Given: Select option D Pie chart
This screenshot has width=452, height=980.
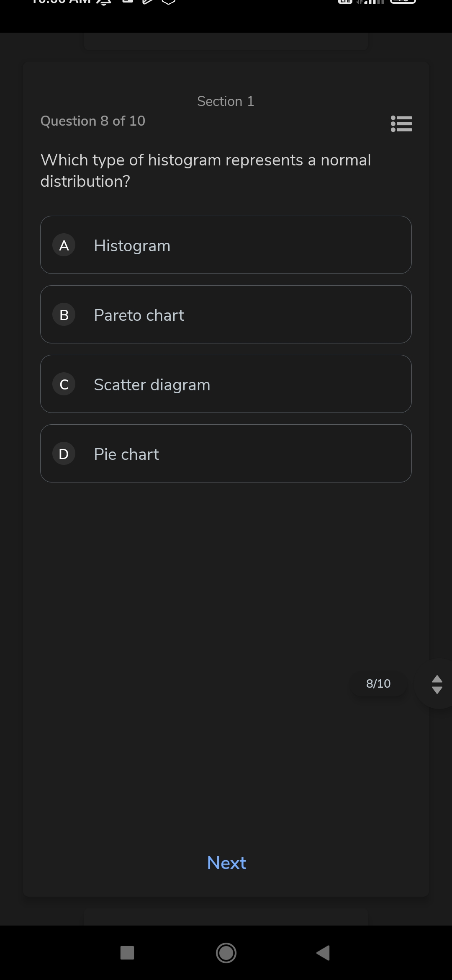Looking at the screenshot, I should coord(226,454).
